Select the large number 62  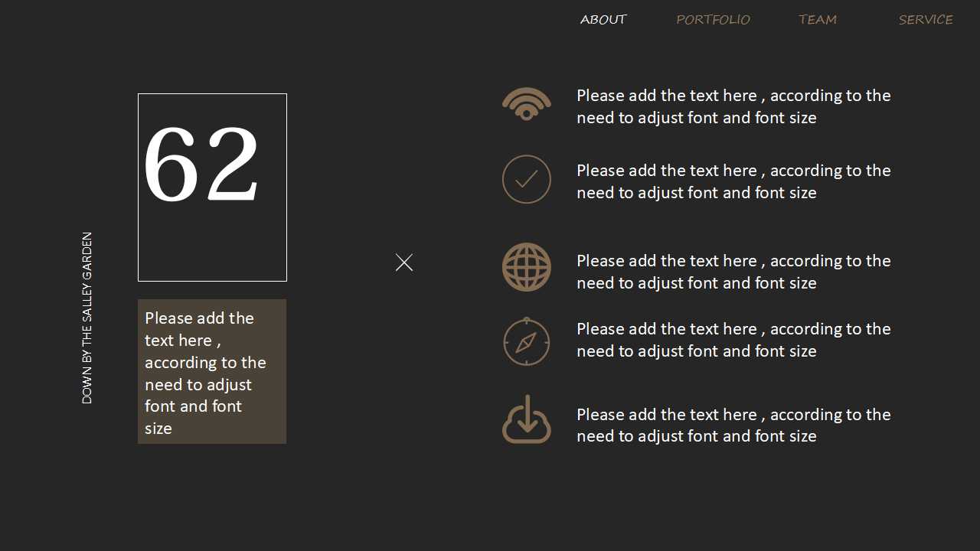tap(202, 165)
